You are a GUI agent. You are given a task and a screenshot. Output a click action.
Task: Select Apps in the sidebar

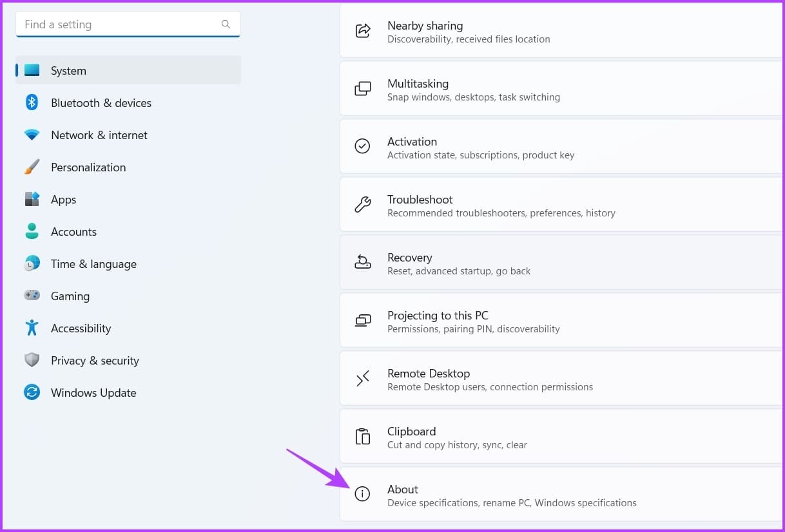pyautogui.click(x=128, y=199)
